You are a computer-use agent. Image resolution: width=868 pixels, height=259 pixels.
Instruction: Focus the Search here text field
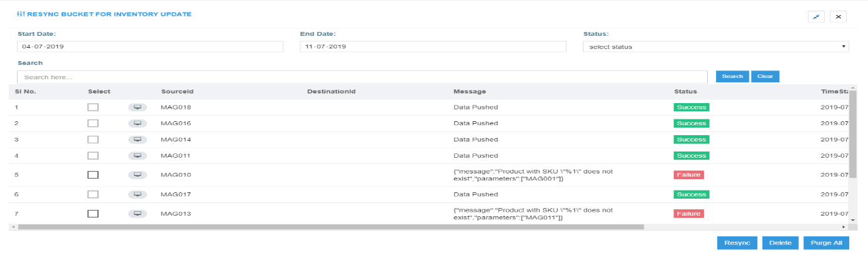click(x=362, y=77)
